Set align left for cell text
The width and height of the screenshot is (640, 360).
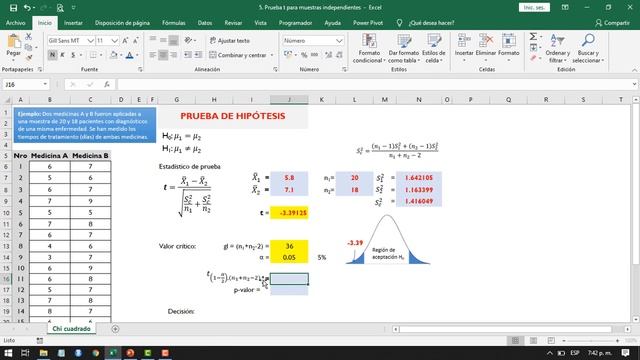[153, 55]
